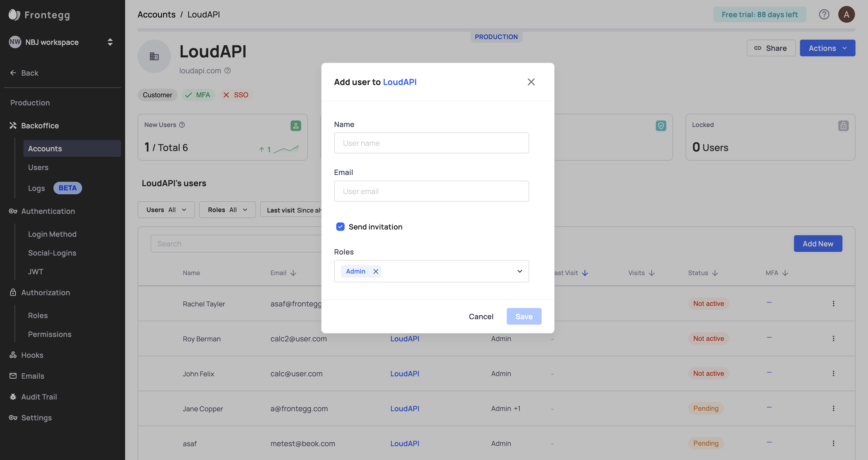
Task: Uncheck the Send invitation checkbox
Action: coord(340,227)
